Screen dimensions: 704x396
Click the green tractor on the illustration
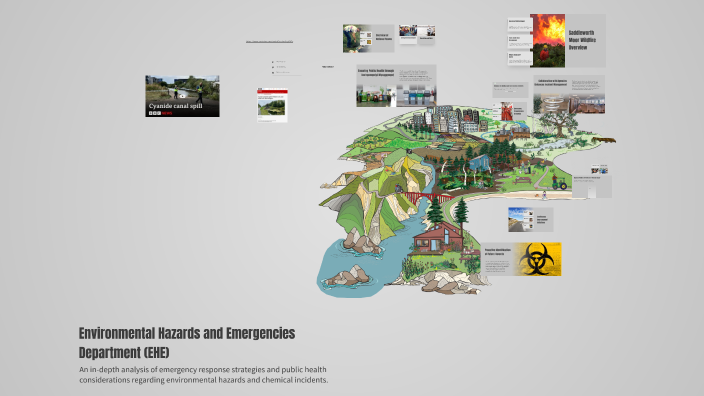tap(559, 183)
